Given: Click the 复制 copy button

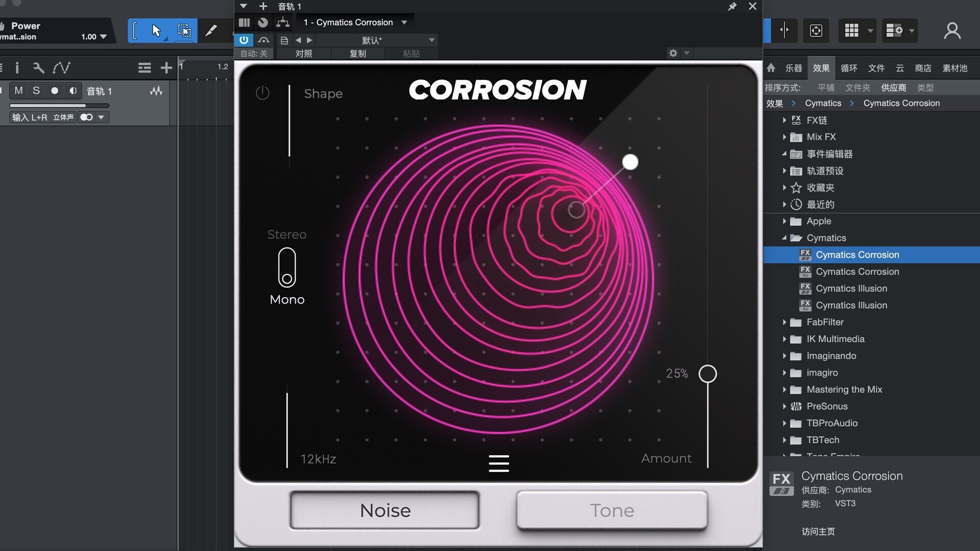Looking at the screenshot, I should tap(358, 54).
